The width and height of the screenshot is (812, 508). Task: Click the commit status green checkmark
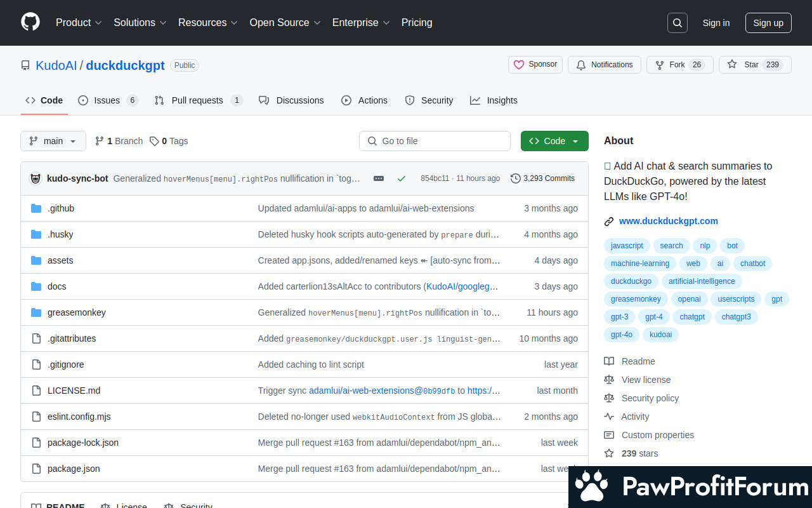click(x=402, y=178)
